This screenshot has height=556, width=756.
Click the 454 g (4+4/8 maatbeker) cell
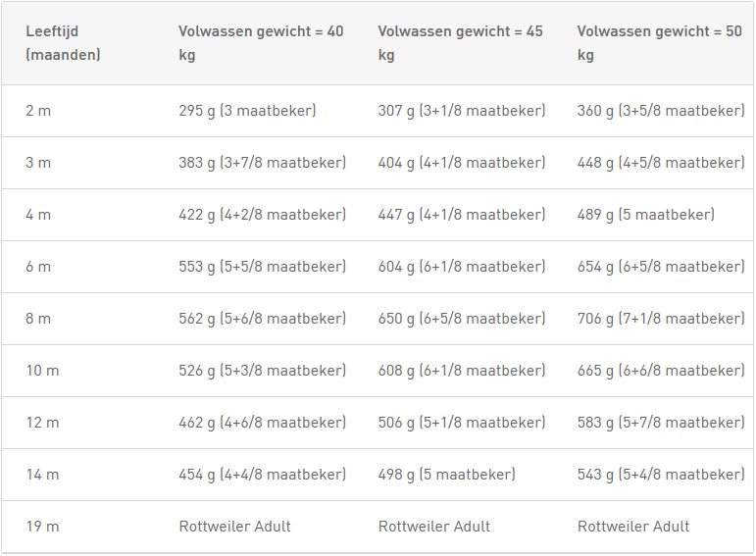tap(262, 475)
